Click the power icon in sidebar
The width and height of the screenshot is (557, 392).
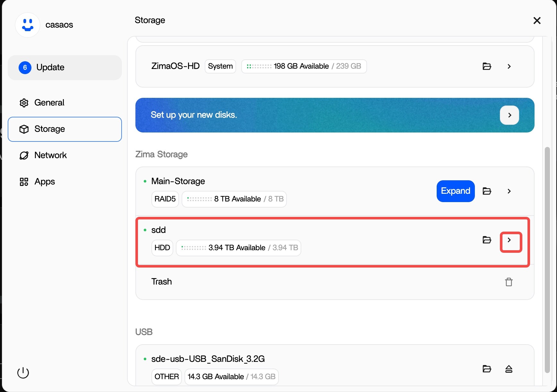point(23,372)
